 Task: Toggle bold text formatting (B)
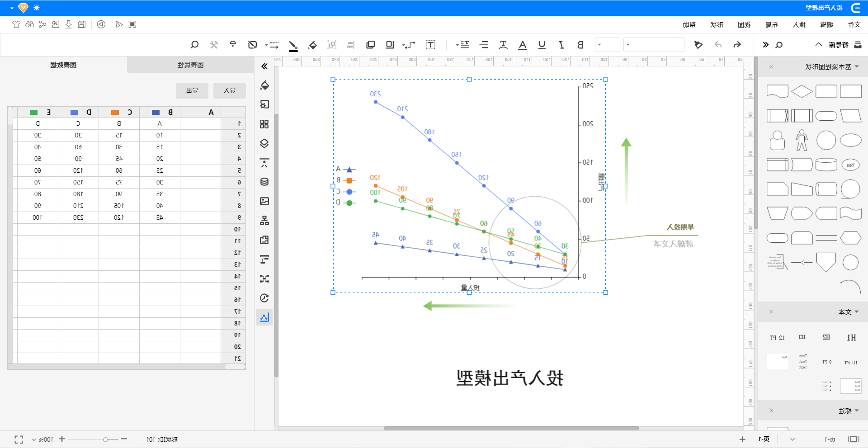pyautogui.click(x=580, y=45)
